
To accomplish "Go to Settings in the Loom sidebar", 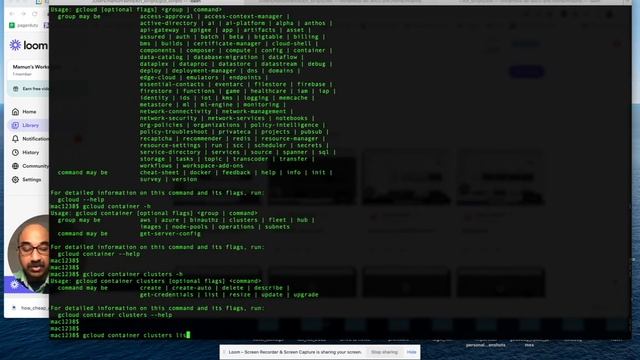I will (x=31, y=180).
